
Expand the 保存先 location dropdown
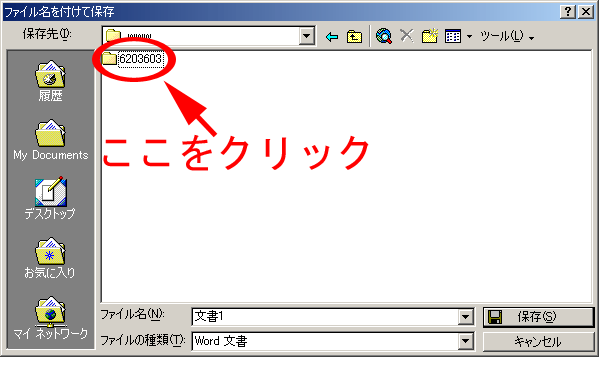click(306, 36)
